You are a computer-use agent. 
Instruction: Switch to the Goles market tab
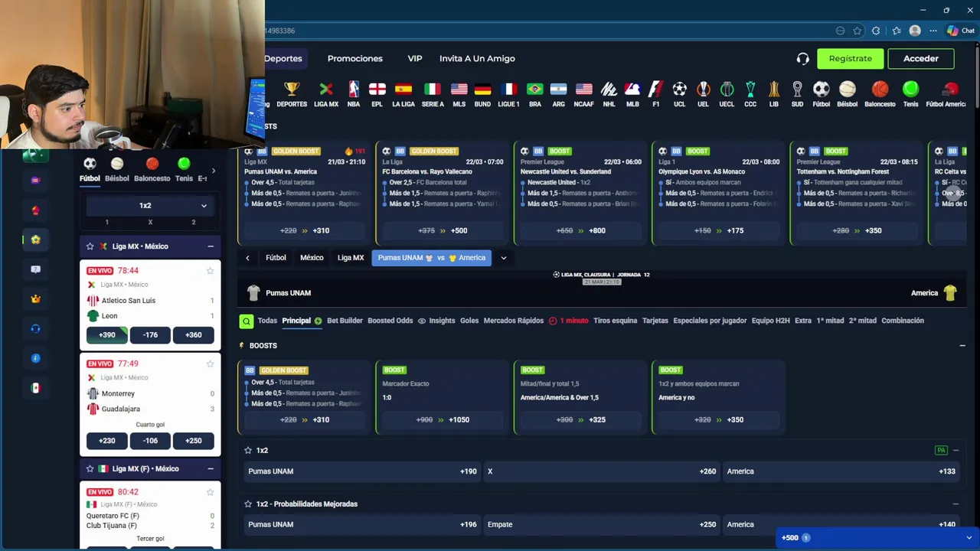pos(469,321)
